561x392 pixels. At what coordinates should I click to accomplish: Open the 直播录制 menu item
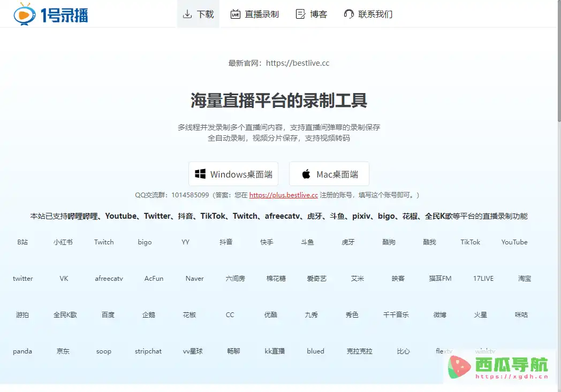coord(255,14)
